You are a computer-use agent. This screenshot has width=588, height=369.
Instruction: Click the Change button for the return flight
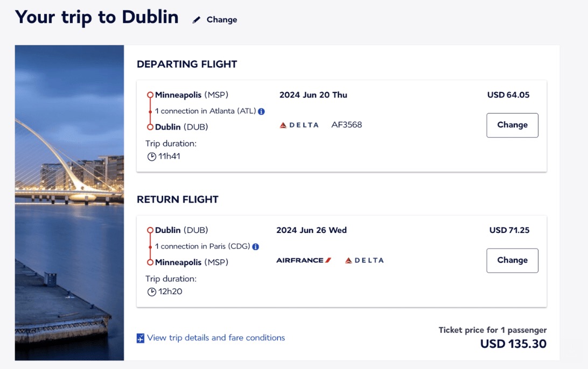pyautogui.click(x=512, y=260)
